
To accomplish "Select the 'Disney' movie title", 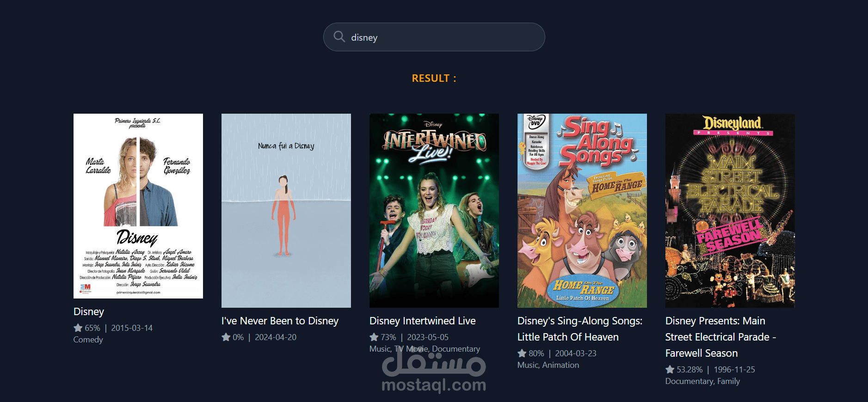I will click(89, 311).
